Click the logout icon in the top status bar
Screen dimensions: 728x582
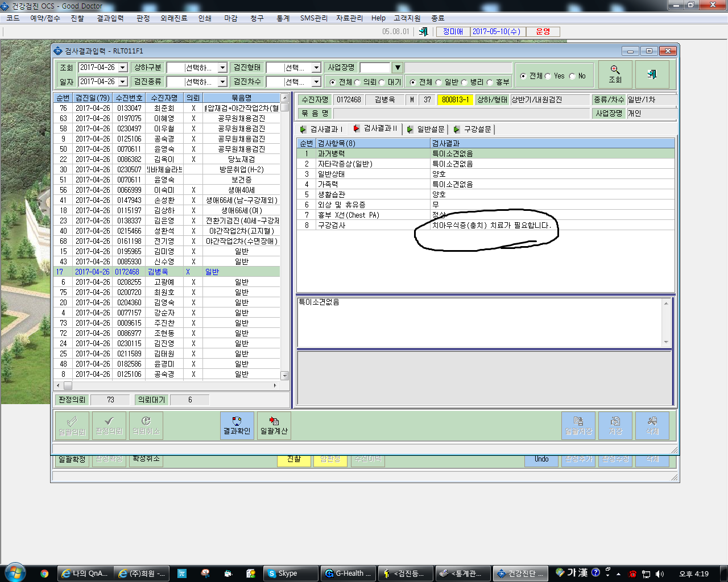pyautogui.click(x=423, y=32)
